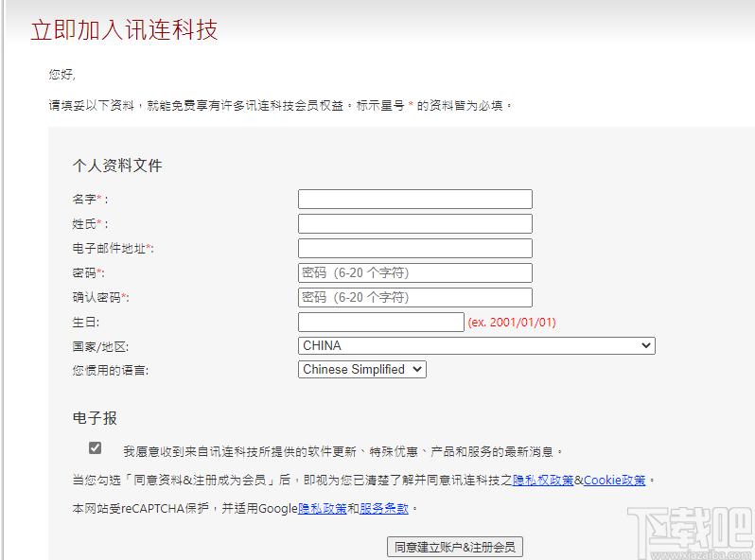Click the 您惯用的语言 label
This screenshot has height=560, width=755.
(x=111, y=370)
